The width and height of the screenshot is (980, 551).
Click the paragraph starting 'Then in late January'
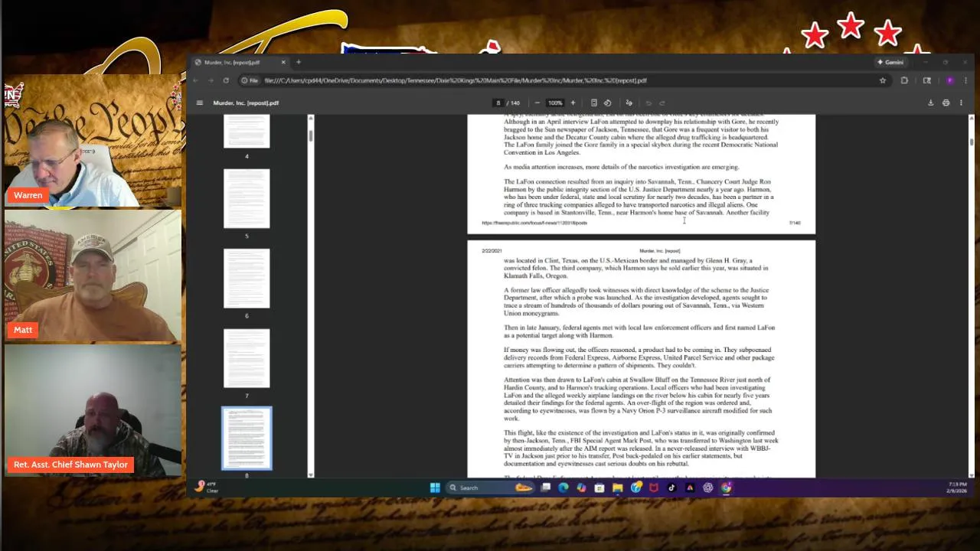(x=639, y=331)
